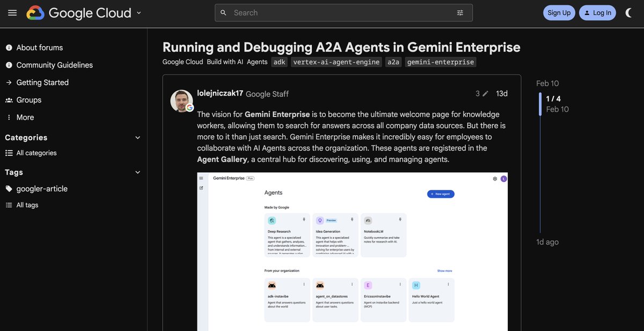Jump to 1d ago at timeline bottom
Screen dimensions: 644x331
click(x=547, y=242)
